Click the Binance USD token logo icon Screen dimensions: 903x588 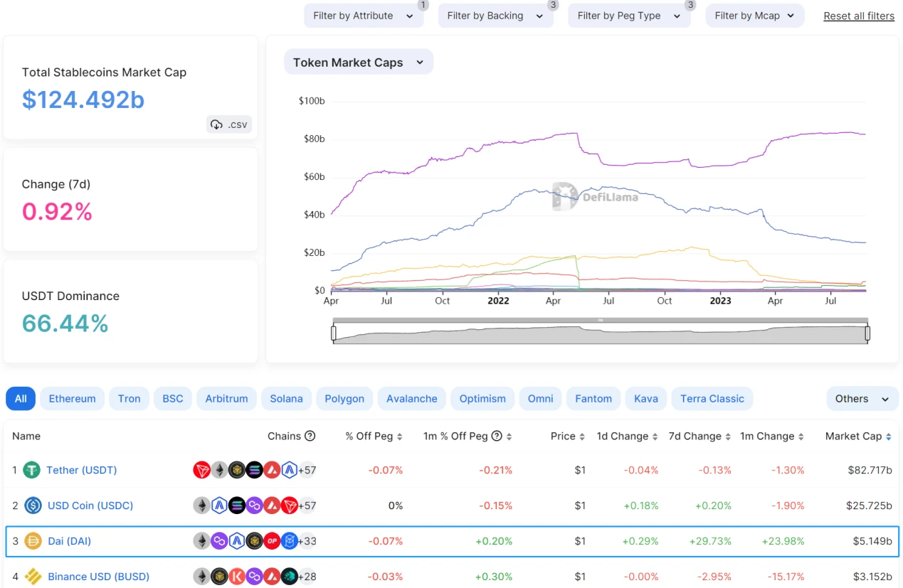point(33,577)
